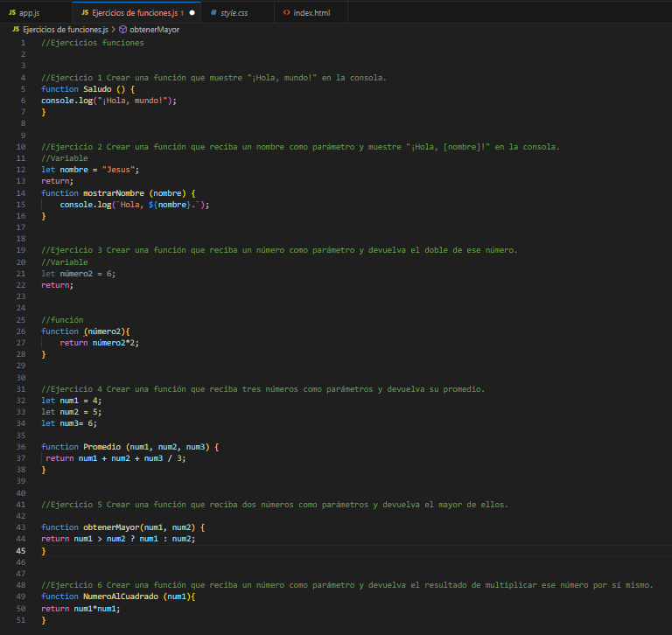Click the Ejercicio 3 comment on line 19

(x=279, y=250)
